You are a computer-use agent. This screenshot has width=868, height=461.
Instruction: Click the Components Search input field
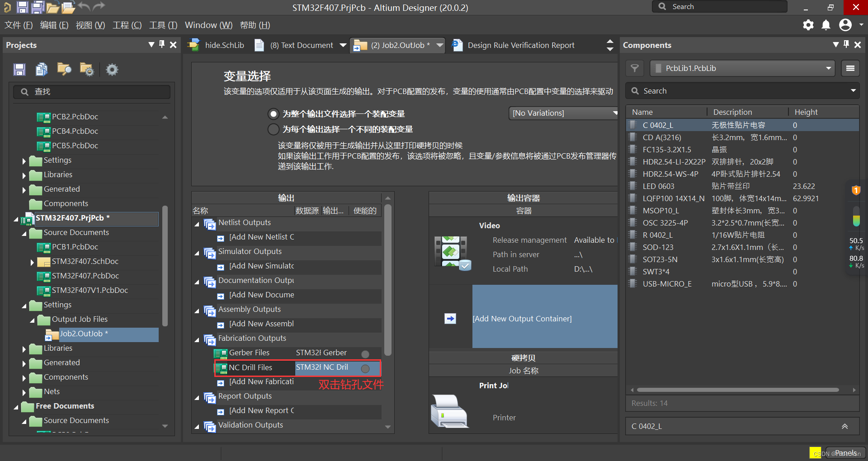click(x=742, y=91)
